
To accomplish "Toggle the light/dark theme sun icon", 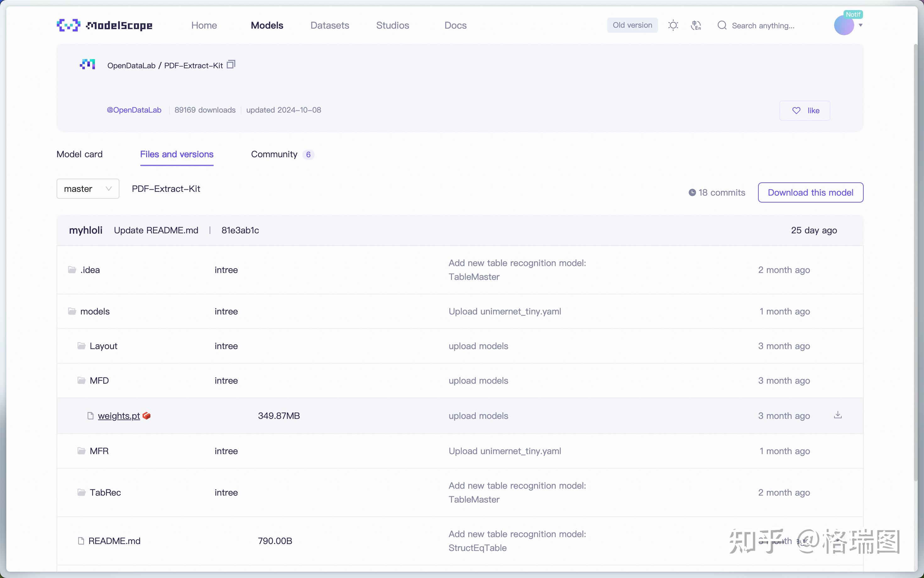I will [673, 25].
